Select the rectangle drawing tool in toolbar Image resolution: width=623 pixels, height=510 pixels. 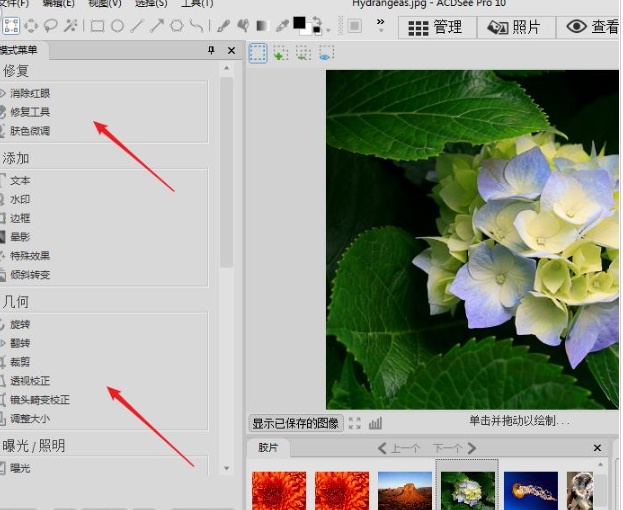(x=97, y=26)
